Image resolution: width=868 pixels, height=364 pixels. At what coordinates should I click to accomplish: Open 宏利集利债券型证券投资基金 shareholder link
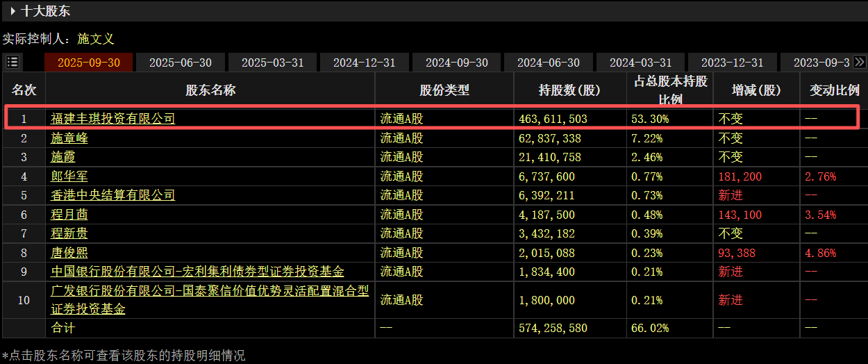[198, 272]
